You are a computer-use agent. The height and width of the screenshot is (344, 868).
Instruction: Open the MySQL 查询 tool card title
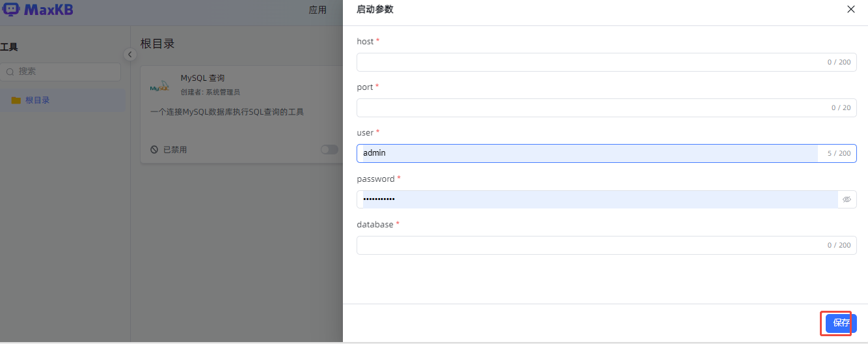click(x=202, y=78)
